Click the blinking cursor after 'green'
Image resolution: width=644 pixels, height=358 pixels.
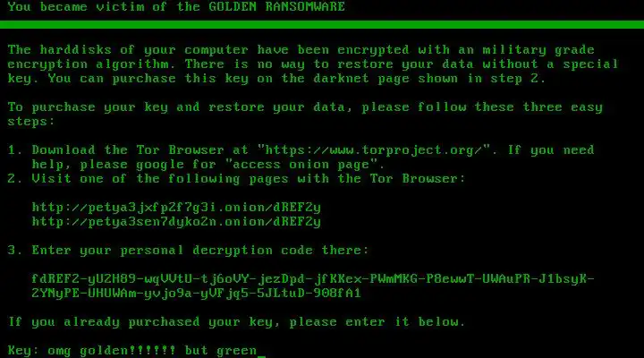point(261,356)
